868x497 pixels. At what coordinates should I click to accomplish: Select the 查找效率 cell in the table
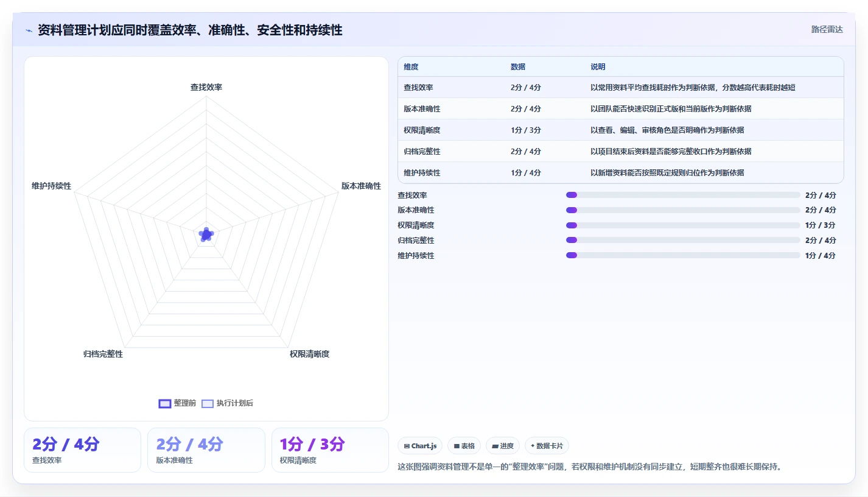click(418, 88)
